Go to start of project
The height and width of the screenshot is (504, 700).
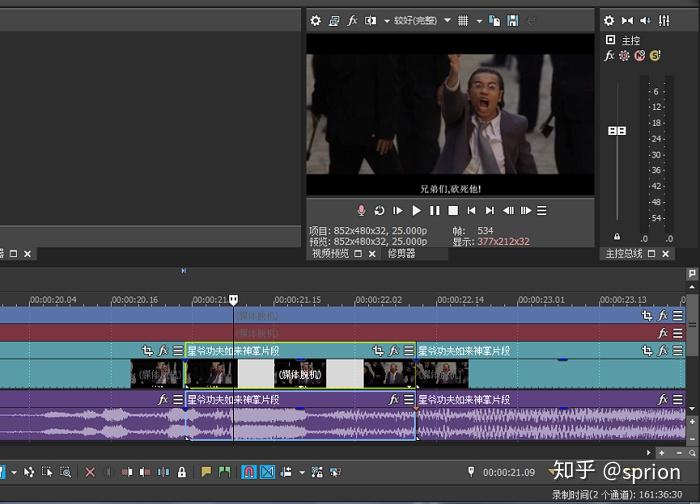pos(471,210)
